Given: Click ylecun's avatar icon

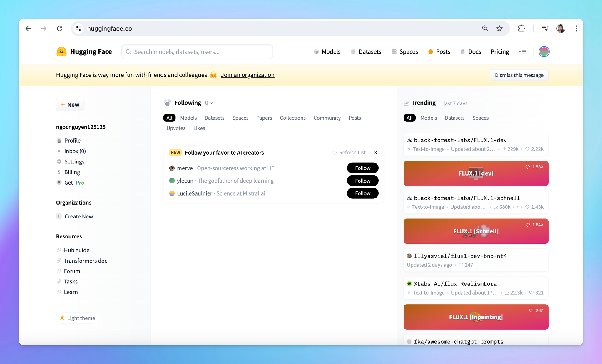Looking at the screenshot, I should [x=172, y=181].
